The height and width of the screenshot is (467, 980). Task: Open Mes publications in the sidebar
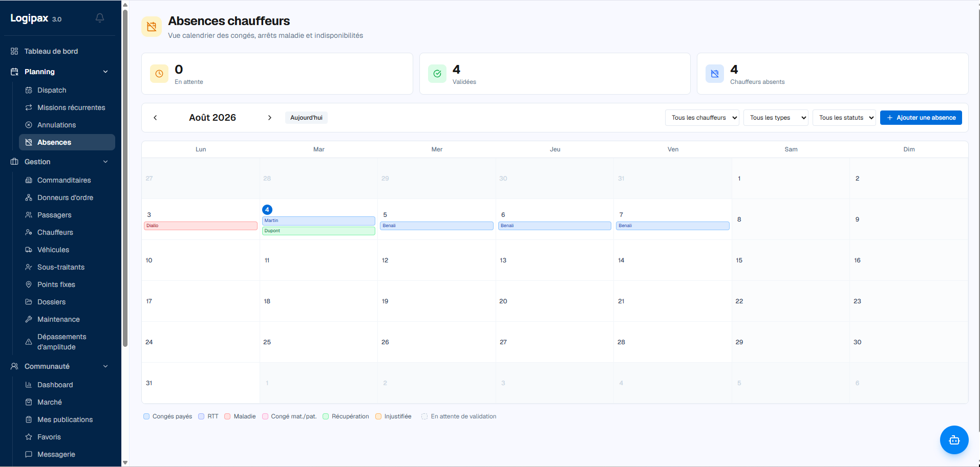click(x=67, y=419)
